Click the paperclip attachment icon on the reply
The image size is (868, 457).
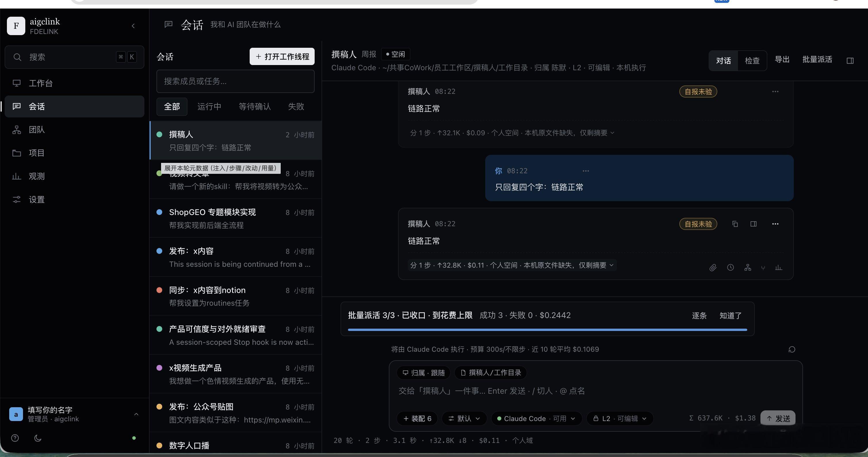click(x=713, y=268)
